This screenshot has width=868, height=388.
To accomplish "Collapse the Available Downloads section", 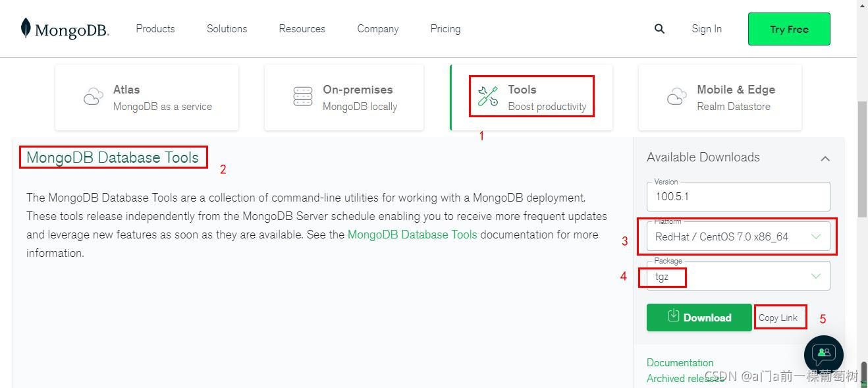I will (825, 158).
